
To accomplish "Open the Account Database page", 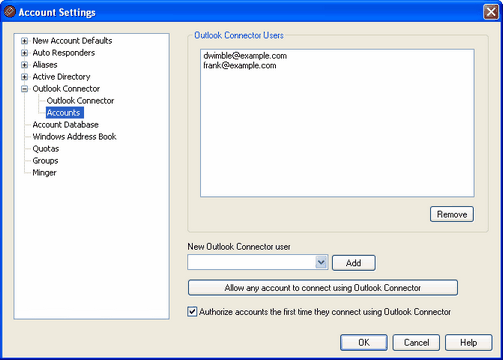I will click(x=65, y=125).
